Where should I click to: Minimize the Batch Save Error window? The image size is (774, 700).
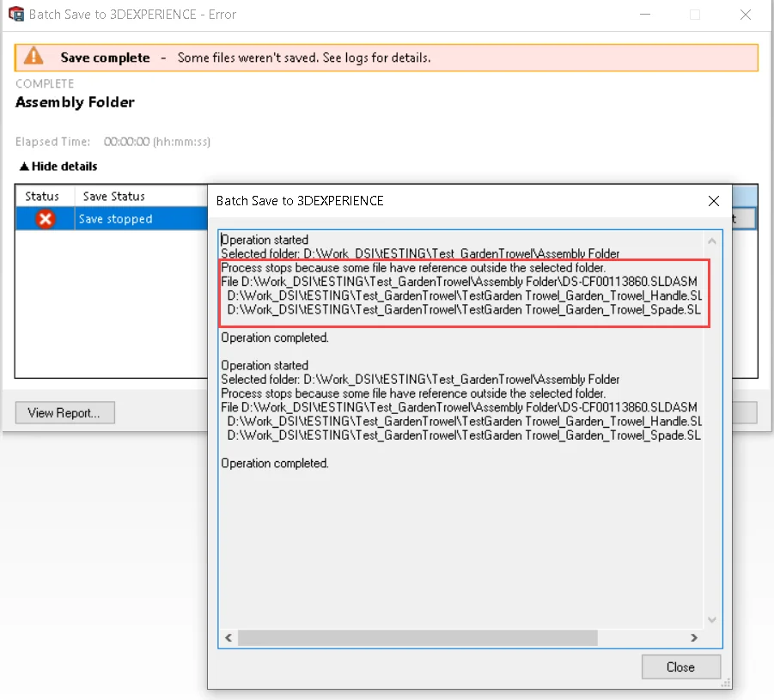644,15
